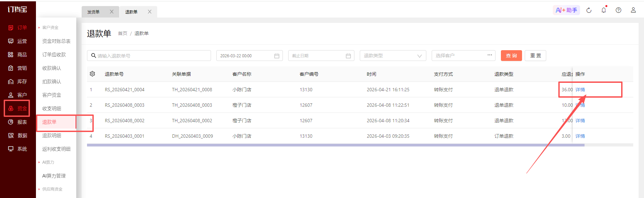The width and height of the screenshot is (644, 198).
Task: Click the 截止日期 date field
Action: click(321, 56)
